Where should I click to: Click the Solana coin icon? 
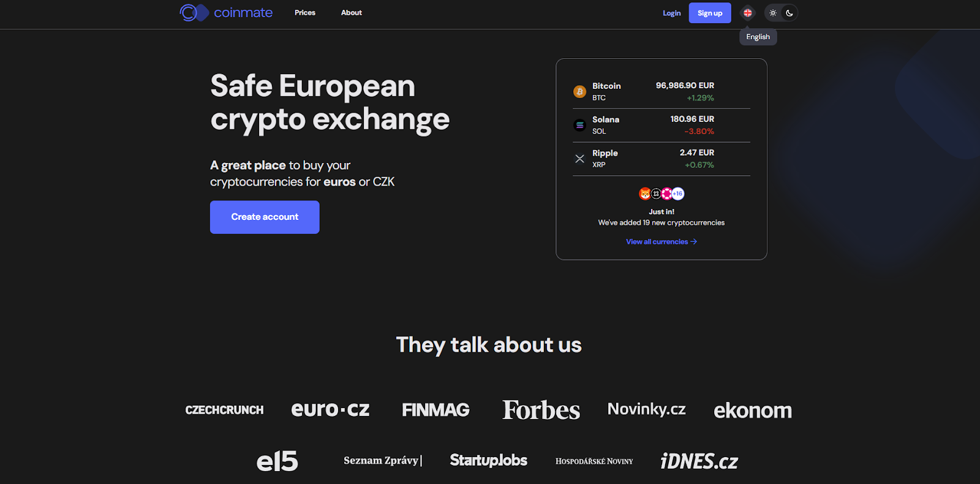579,126
